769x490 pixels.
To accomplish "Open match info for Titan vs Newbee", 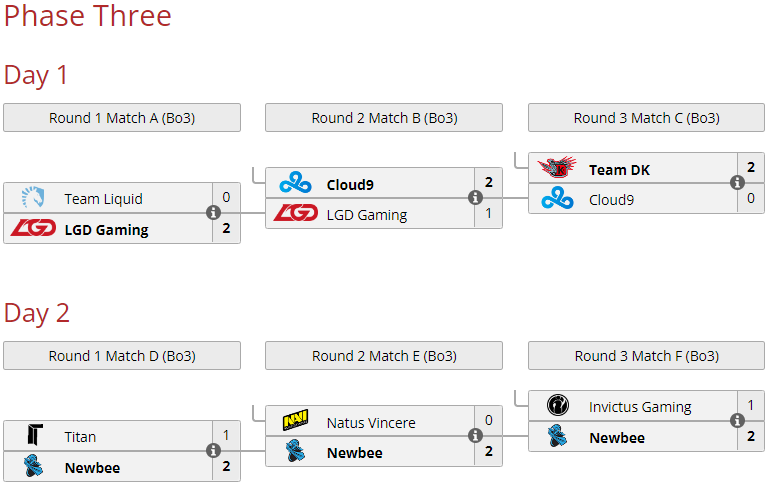I will pyautogui.click(x=213, y=450).
